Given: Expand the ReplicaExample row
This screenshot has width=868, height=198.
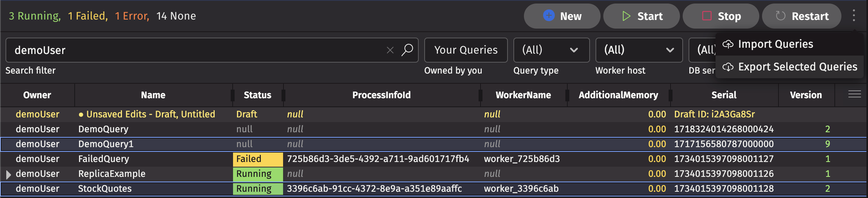Looking at the screenshot, I should tap(8, 174).
